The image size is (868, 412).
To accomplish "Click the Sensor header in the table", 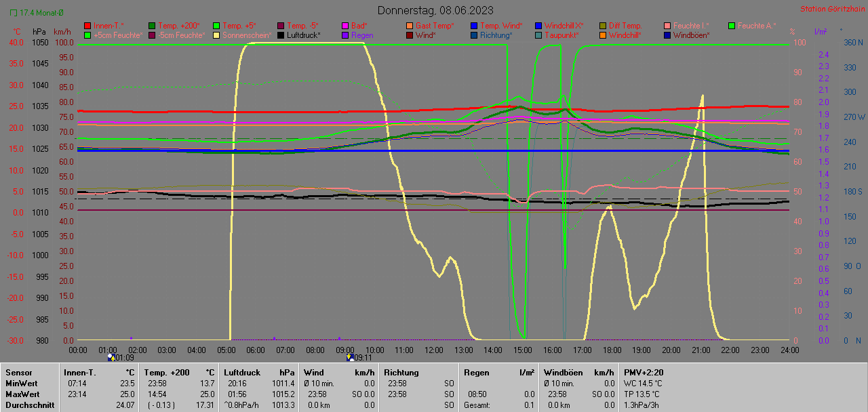I will click(19, 373).
